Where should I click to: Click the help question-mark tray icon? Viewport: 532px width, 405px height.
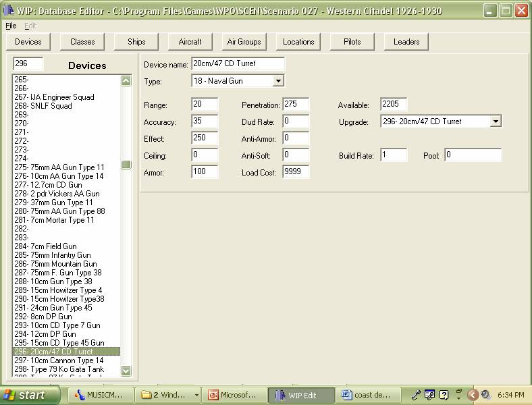pyautogui.click(x=444, y=395)
